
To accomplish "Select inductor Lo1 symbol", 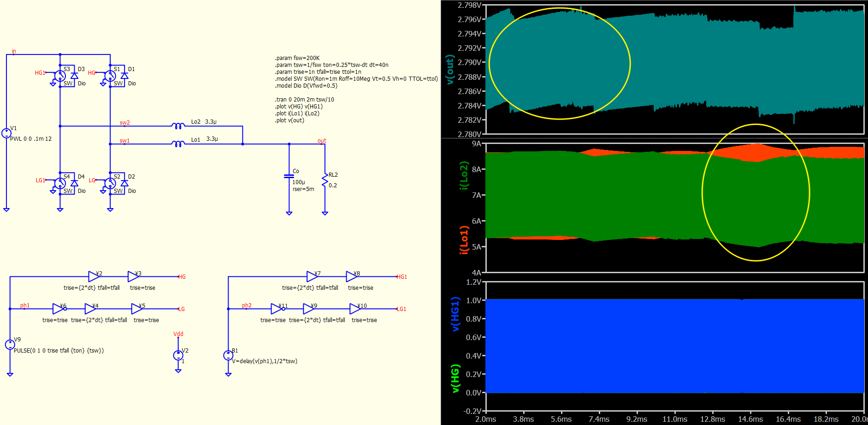I will pyautogui.click(x=178, y=144).
